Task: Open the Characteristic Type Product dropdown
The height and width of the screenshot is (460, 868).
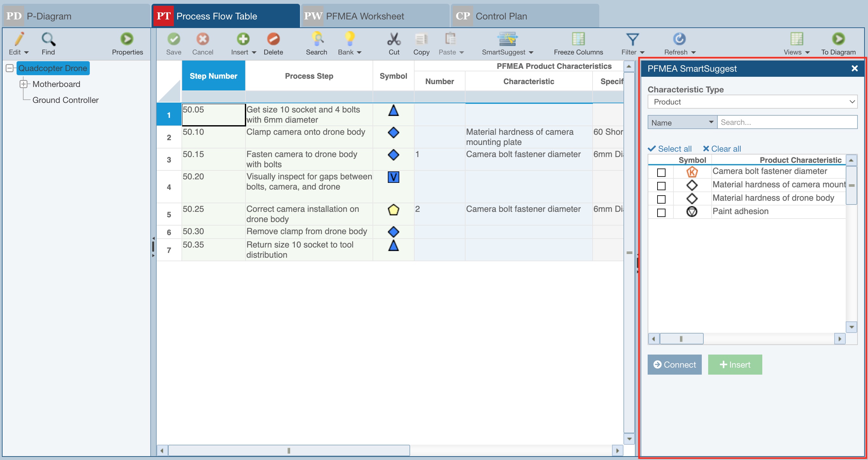Action: (752, 102)
